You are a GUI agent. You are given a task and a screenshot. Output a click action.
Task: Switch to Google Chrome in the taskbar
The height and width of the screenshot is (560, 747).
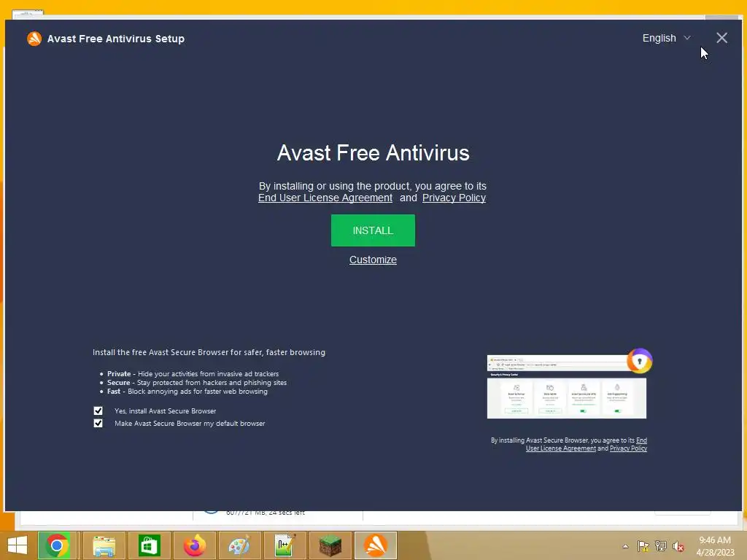(x=57, y=545)
